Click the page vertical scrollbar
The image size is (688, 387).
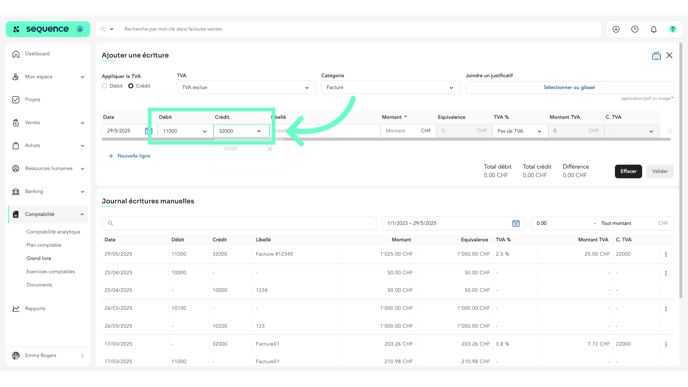pos(681,171)
